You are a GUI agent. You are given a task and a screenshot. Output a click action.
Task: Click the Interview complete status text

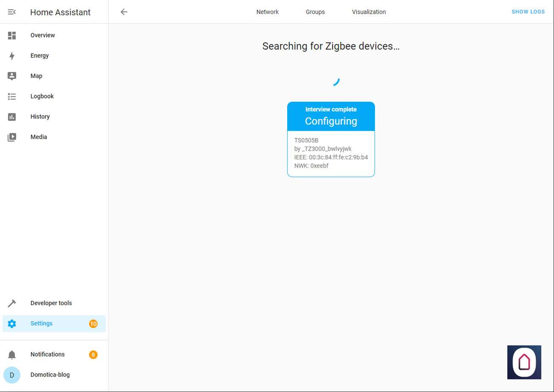(x=331, y=109)
